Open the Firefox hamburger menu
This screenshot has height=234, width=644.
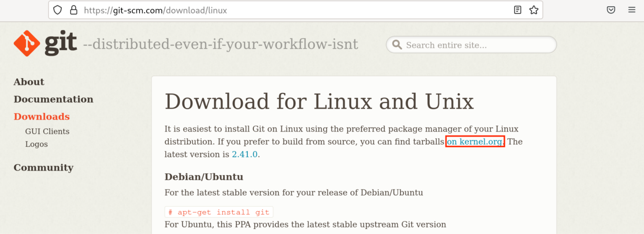[632, 10]
